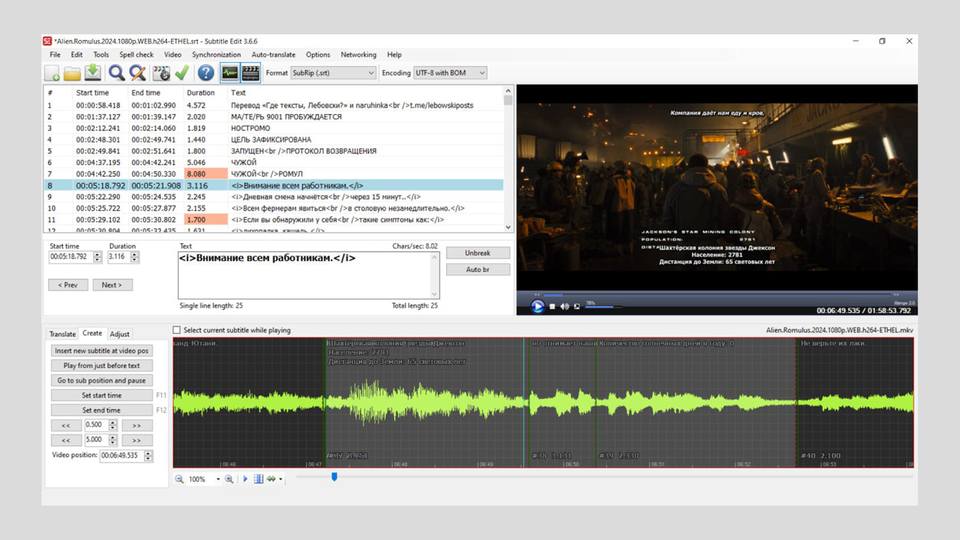Increase the 0.500 seconds step value
The height and width of the screenshot is (540, 960).
click(x=113, y=422)
